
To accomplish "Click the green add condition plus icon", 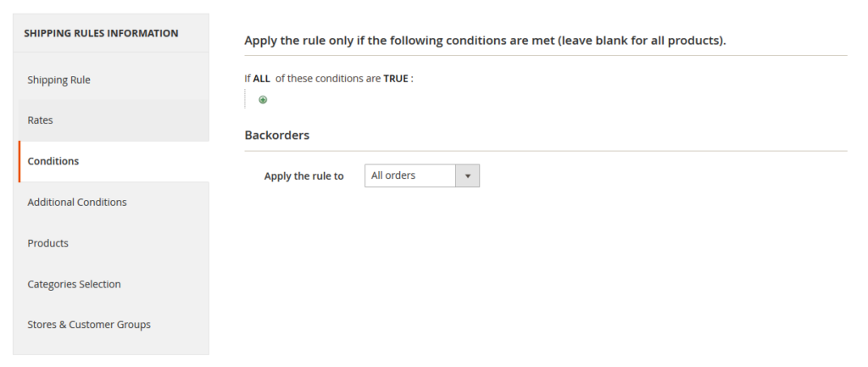I will [x=263, y=100].
